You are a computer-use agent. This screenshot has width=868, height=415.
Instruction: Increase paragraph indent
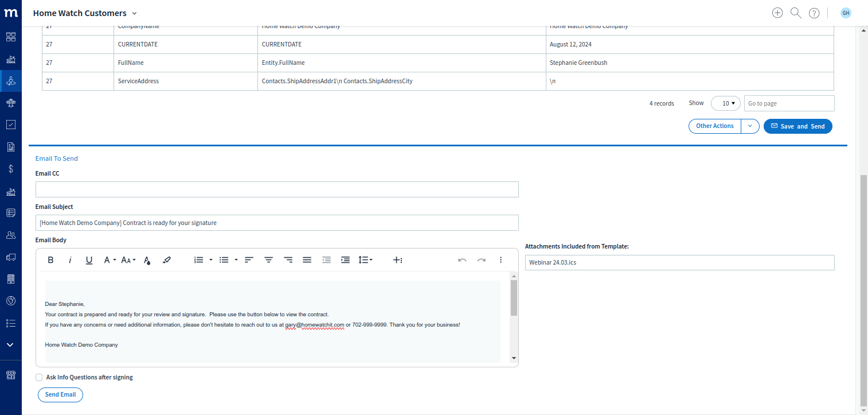pyautogui.click(x=345, y=260)
